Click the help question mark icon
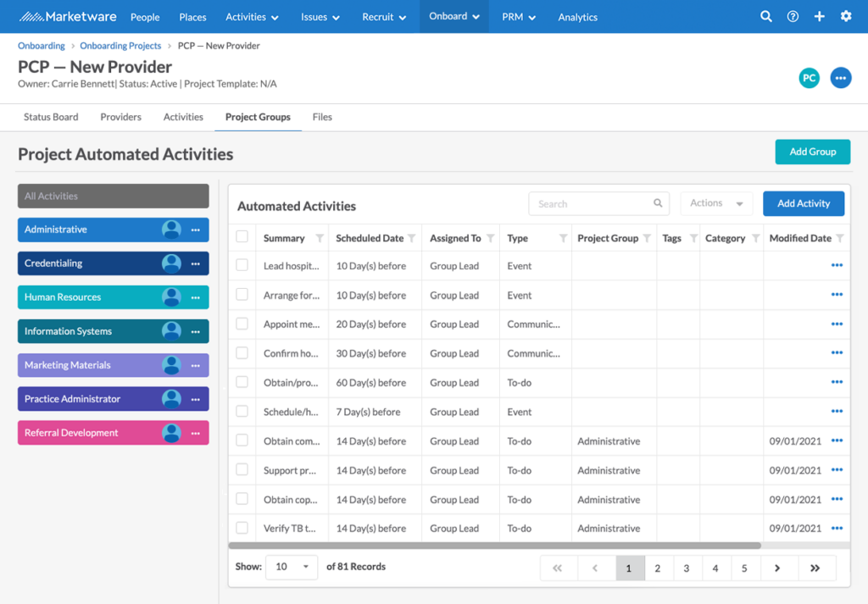This screenshot has width=868, height=604. (x=792, y=16)
